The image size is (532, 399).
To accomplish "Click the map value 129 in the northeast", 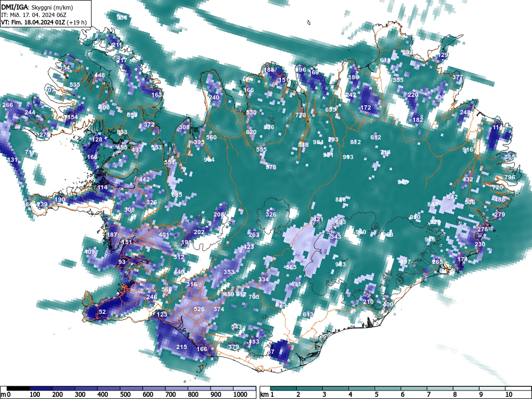I will pos(443,55).
